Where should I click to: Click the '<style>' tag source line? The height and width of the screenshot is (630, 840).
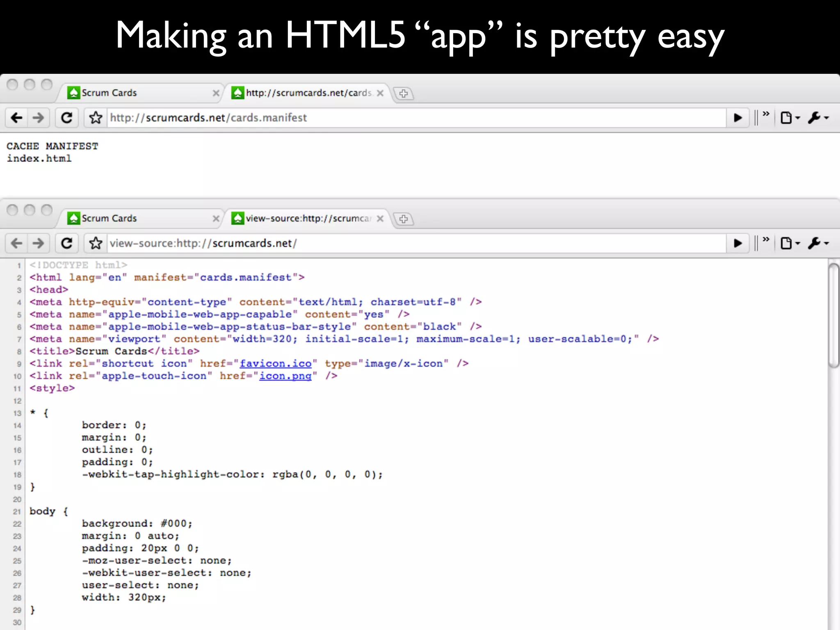click(x=52, y=388)
